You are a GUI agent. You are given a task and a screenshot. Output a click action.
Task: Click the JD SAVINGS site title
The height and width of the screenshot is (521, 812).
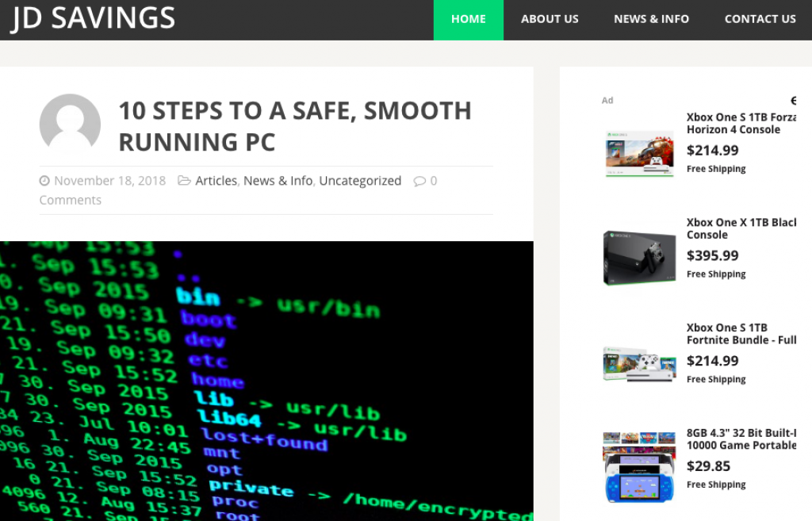pyautogui.click(x=93, y=17)
